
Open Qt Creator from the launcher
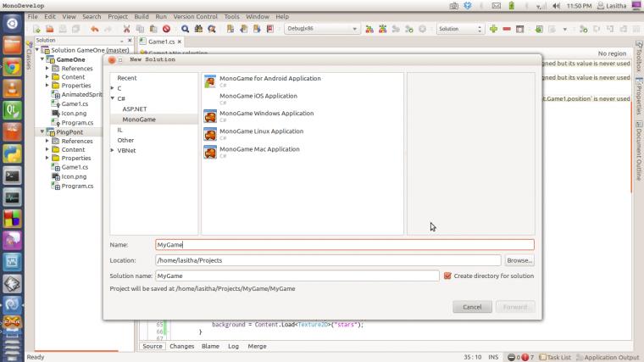(12, 110)
